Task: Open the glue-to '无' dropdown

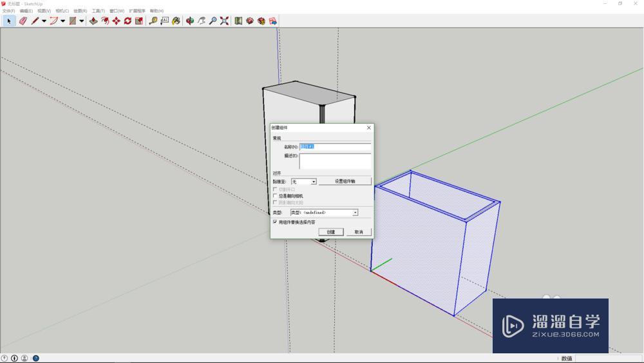Action: (304, 182)
